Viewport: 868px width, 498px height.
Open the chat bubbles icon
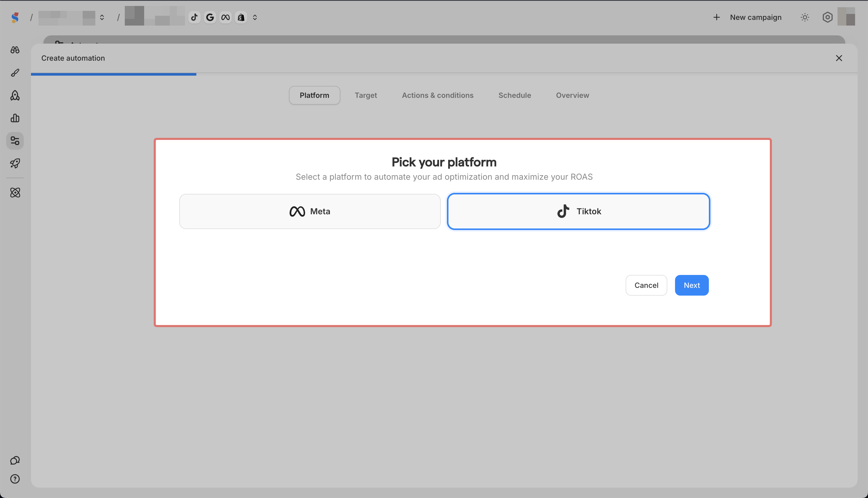15,460
